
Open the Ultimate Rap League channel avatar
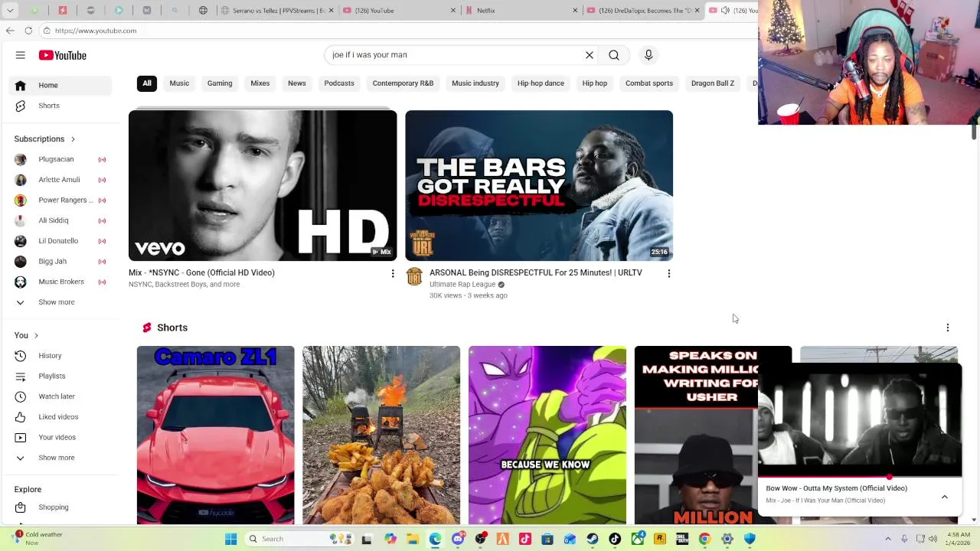[414, 277]
